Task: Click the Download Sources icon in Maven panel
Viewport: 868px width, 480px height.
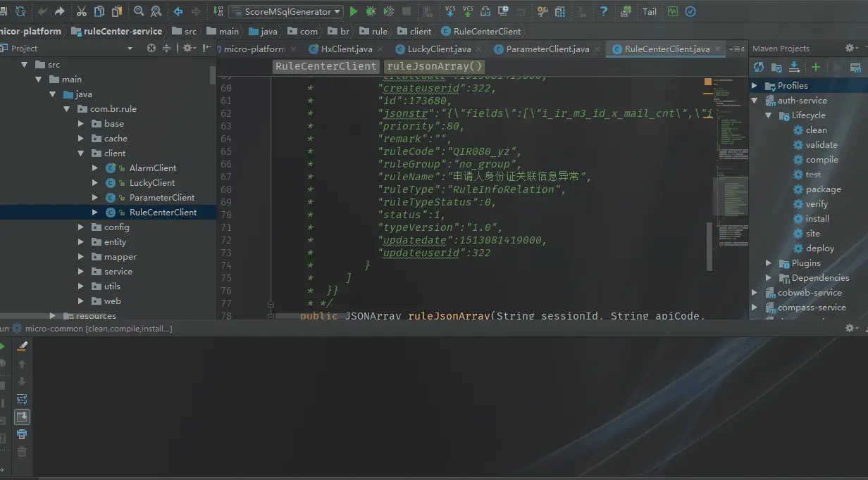Action: pos(794,67)
